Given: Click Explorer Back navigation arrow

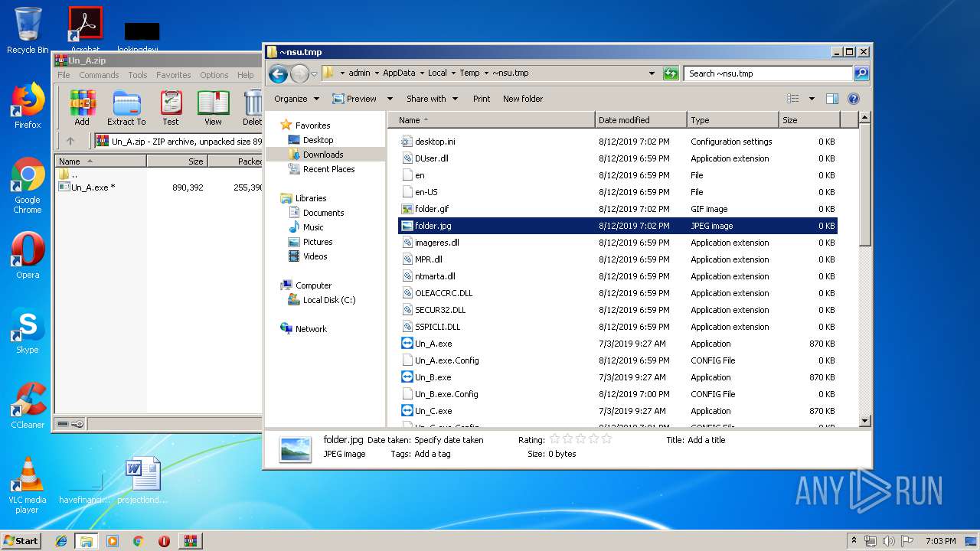Looking at the screenshot, I should tap(279, 73).
